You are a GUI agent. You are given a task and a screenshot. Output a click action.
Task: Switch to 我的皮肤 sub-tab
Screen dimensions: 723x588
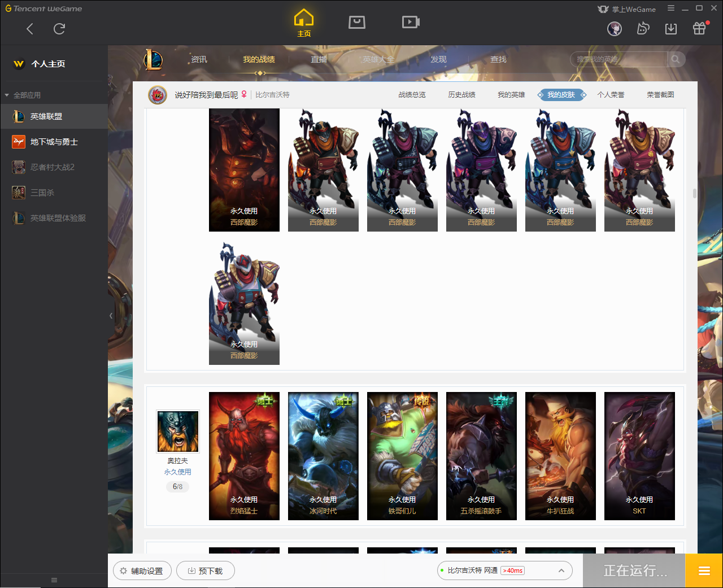[561, 95]
